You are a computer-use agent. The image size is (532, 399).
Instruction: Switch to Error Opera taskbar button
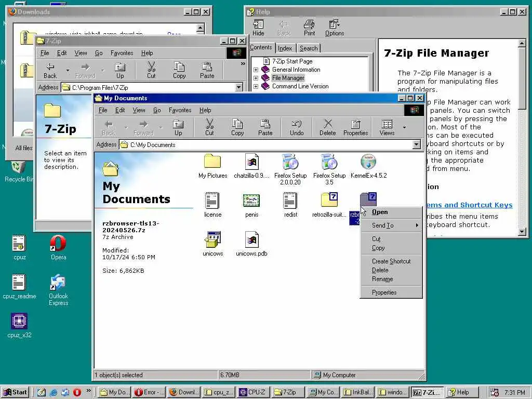149,392
